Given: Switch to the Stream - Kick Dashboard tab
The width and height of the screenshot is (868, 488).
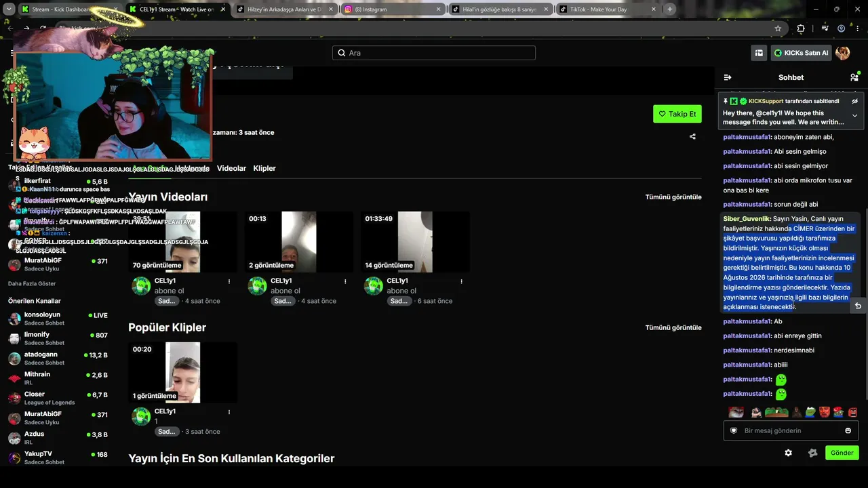Looking at the screenshot, I should click(x=68, y=9).
